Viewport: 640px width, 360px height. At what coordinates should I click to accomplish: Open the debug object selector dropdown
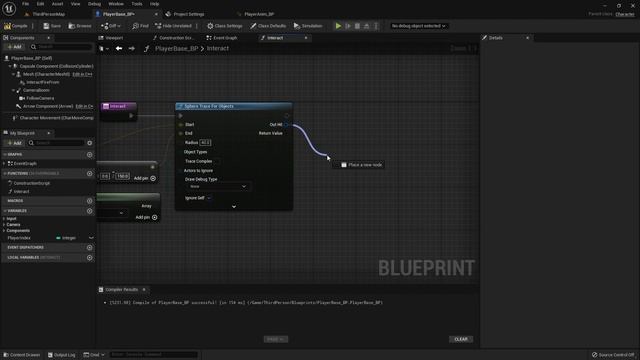tap(418, 26)
